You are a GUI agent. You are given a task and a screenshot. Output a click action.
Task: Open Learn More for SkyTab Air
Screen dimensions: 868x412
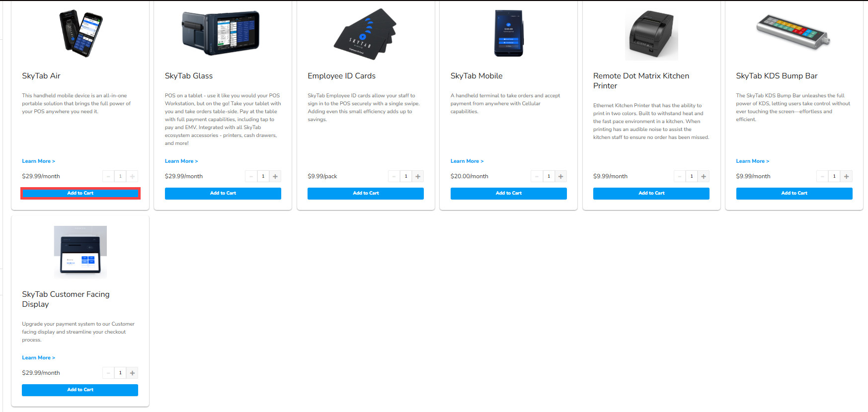[38, 161]
